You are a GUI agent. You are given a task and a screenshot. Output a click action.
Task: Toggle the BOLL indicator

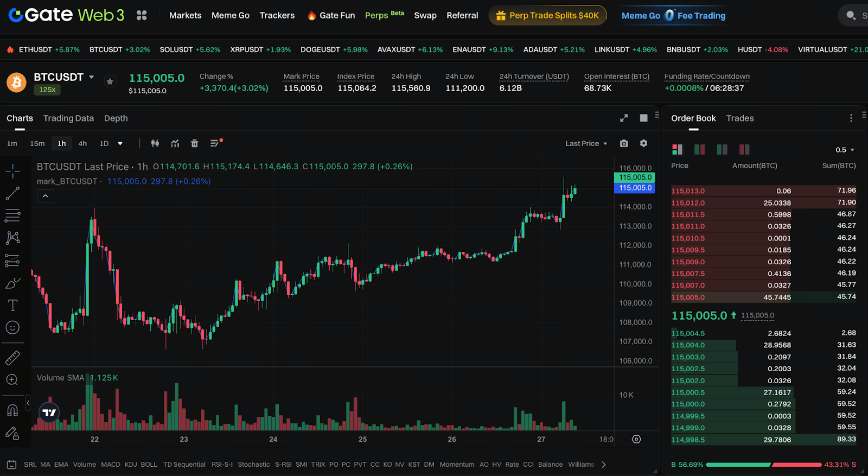pyautogui.click(x=149, y=465)
